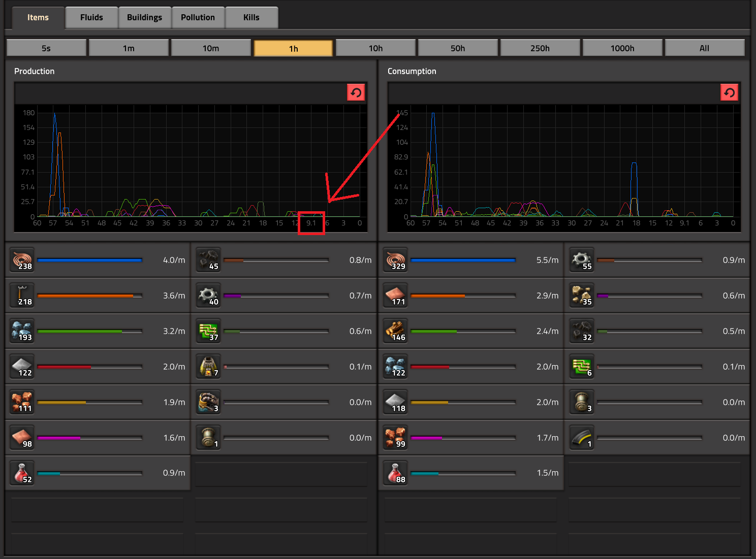Open the Fluids tab
The height and width of the screenshot is (559, 756).
tap(91, 18)
